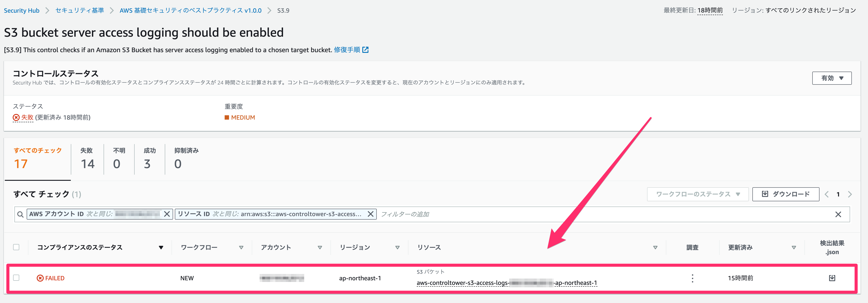Go to next page arrow
The width and height of the screenshot is (868, 303).
tap(850, 194)
